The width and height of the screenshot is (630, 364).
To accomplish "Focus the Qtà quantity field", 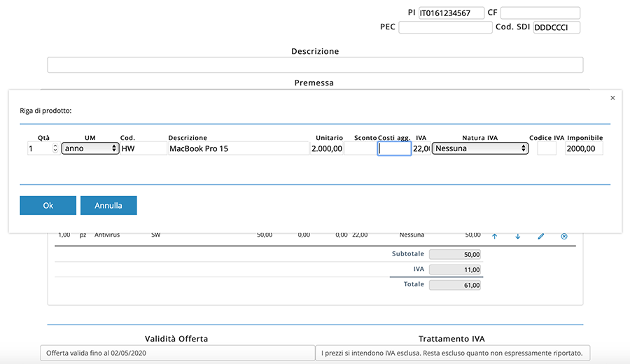I will [39, 148].
